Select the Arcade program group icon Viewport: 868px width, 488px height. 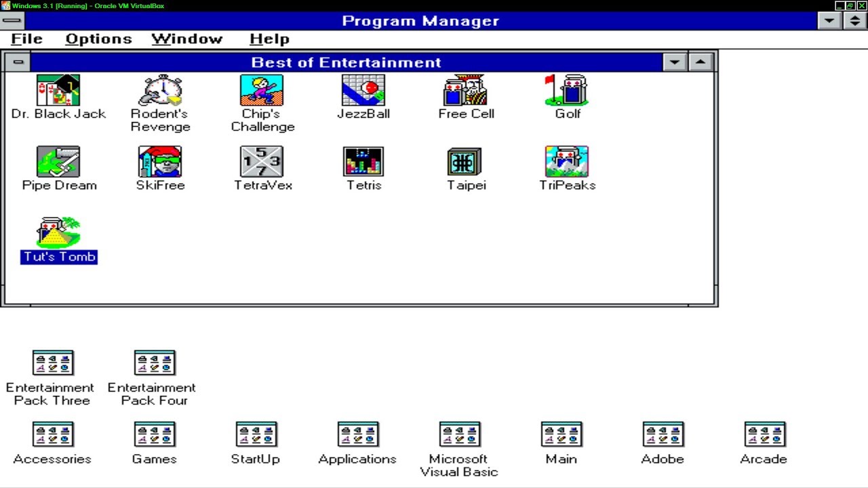[765, 434]
